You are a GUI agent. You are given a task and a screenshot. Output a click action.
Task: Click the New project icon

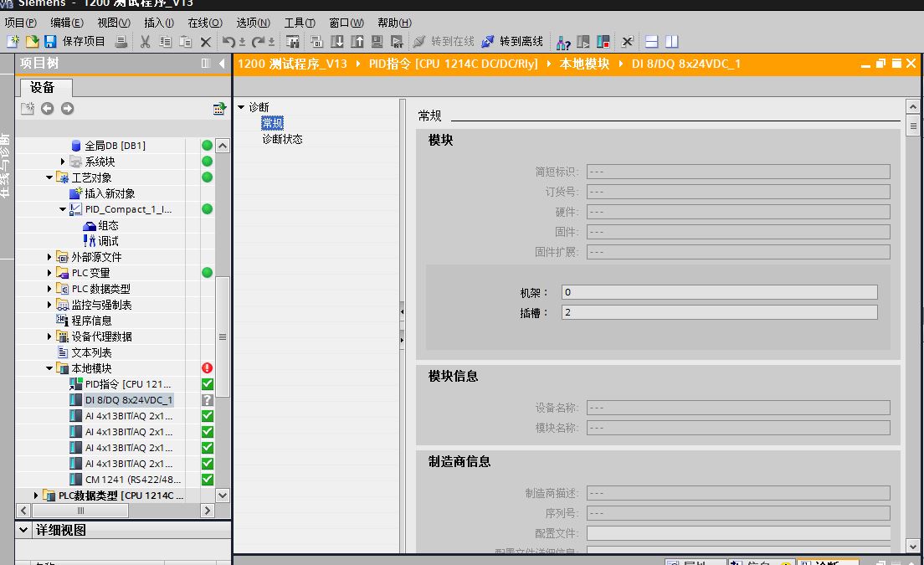13,41
